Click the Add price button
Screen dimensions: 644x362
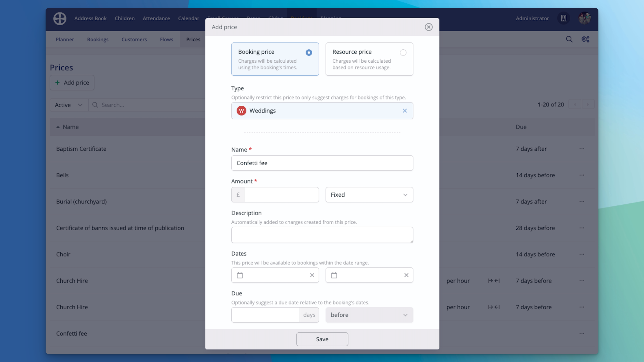(72, 83)
